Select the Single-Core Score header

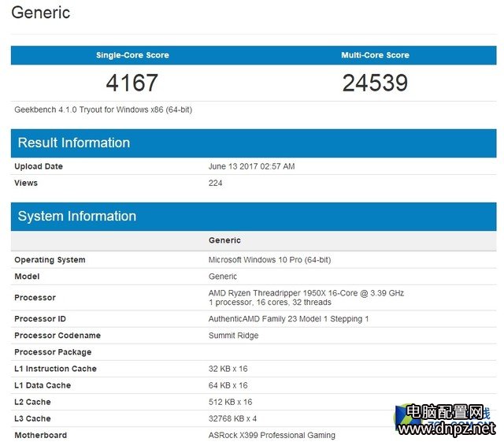pyautogui.click(x=132, y=55)
